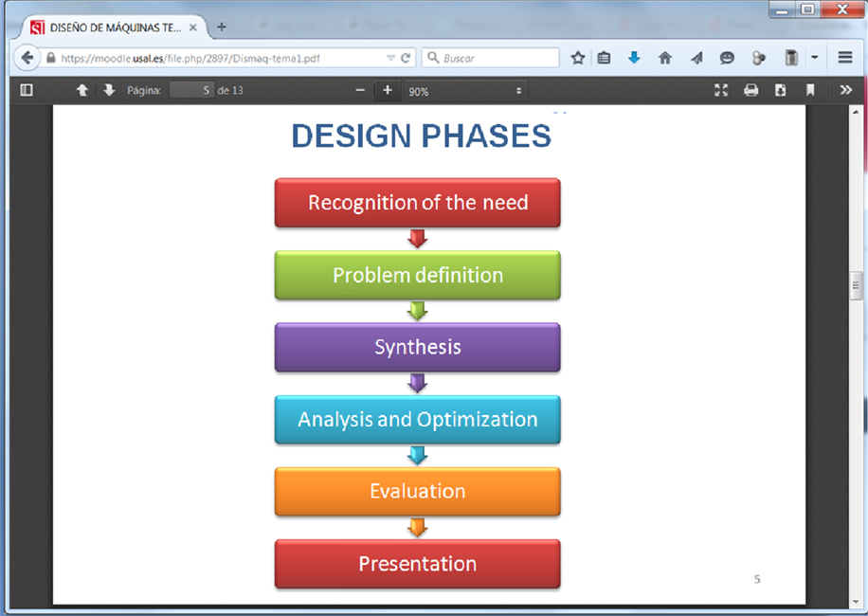Zoom out with the minus button
This screenshot has height=616, width=868.
tap(360, 90)
